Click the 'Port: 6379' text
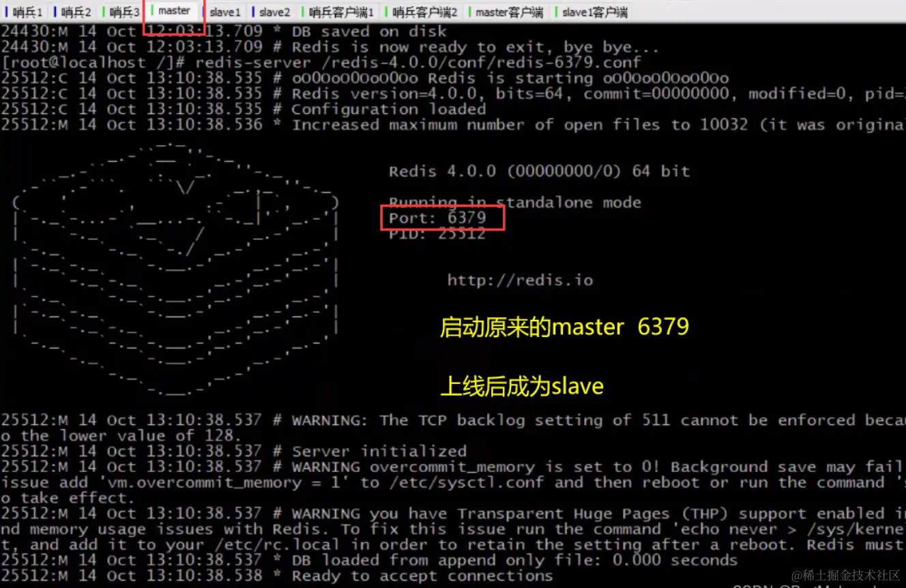The image size is (906, 588). pyautogui.click(x=437, y=218)
